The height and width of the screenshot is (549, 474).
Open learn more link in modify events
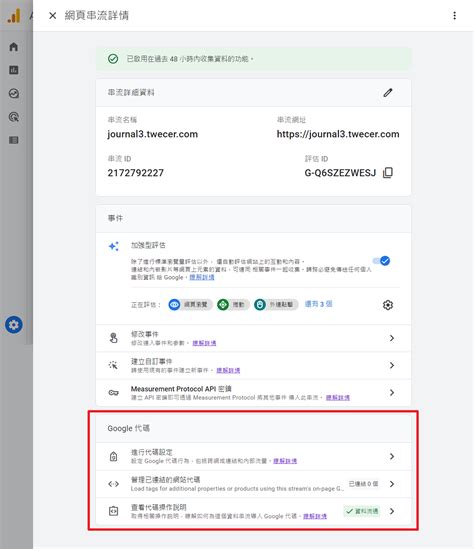click(204, 343)
